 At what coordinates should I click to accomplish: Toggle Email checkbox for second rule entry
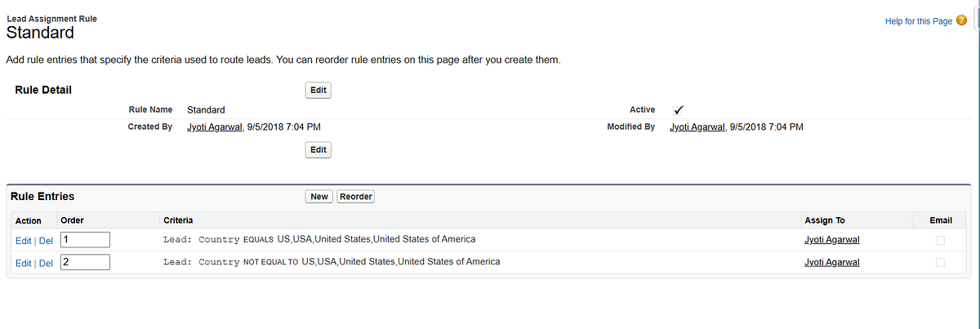point(940,262)
